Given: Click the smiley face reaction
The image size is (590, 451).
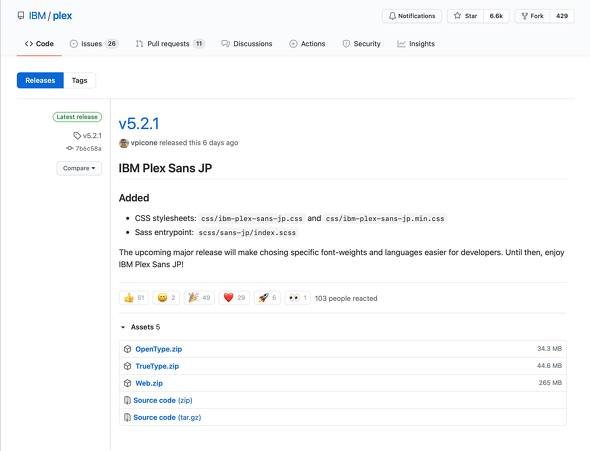Looking at the screenshot, I should pyautogui.click(x=166, y=298).
